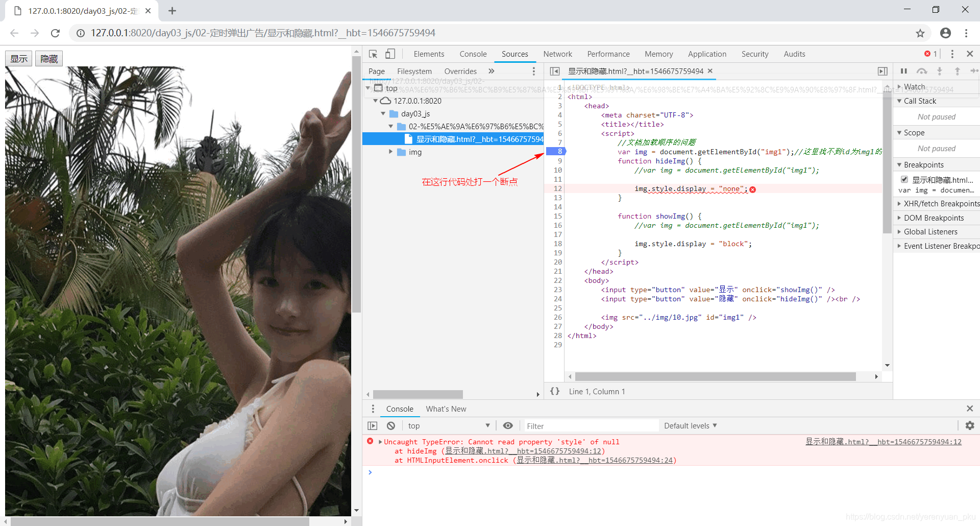Open the Default levels dropdown
980x526 pixels.
pos(691,425)
